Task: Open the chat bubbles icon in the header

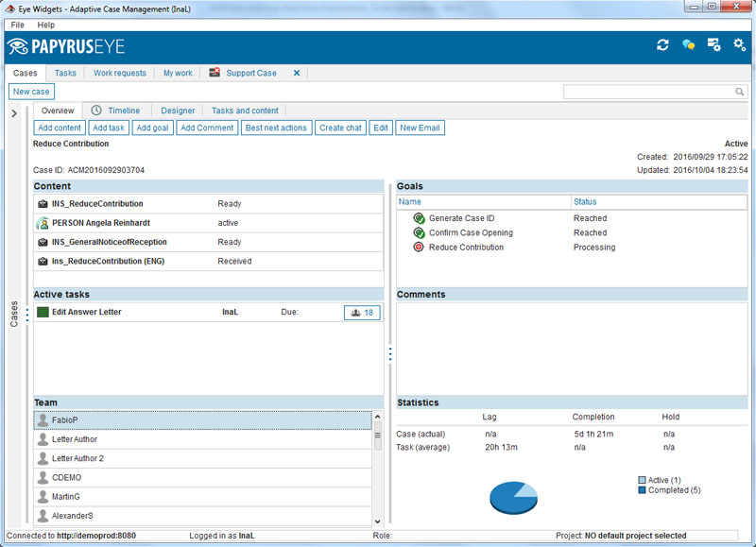Action: [x=691, y=43]
